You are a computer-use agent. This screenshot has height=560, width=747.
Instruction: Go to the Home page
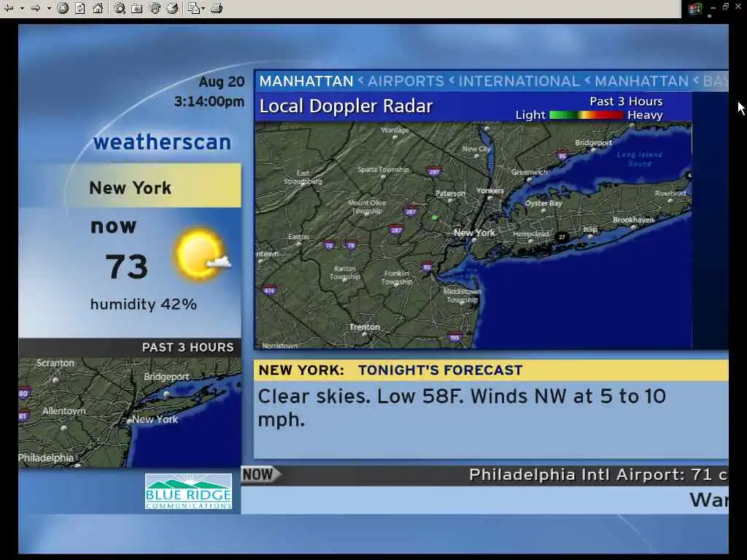(98, 8)
